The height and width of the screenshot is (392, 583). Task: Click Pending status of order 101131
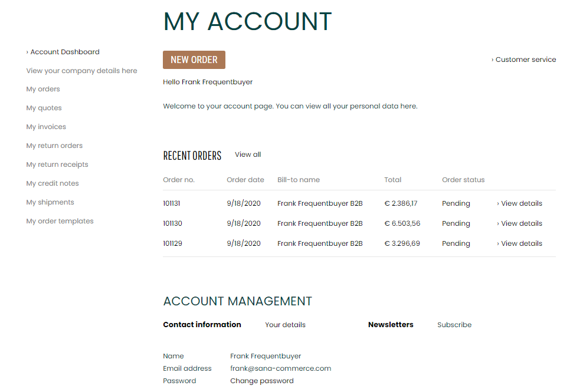coord(456,203)
